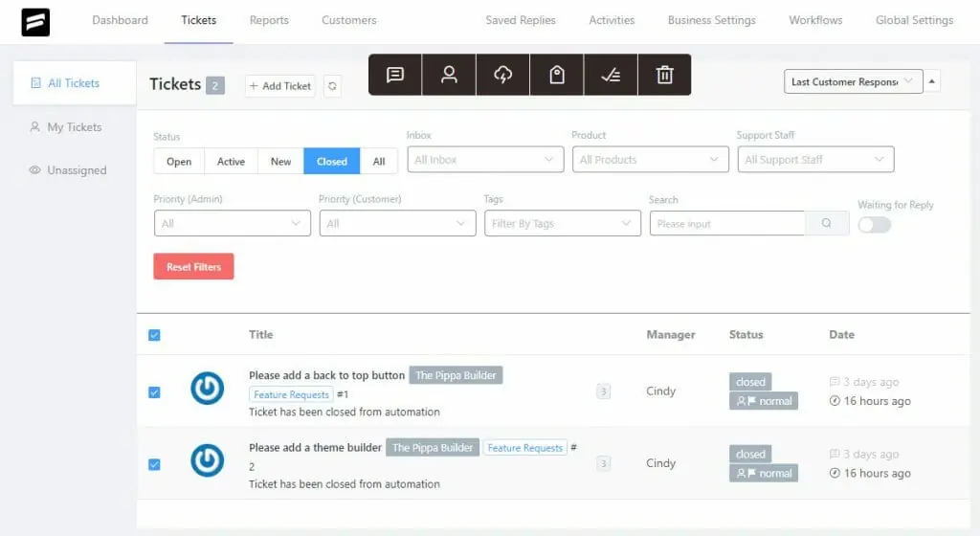Image resolution: width=980 pixels, height=536 pixels.
Task: Open the Last Customer Response sort dropdown
Action: pos(853,81)
